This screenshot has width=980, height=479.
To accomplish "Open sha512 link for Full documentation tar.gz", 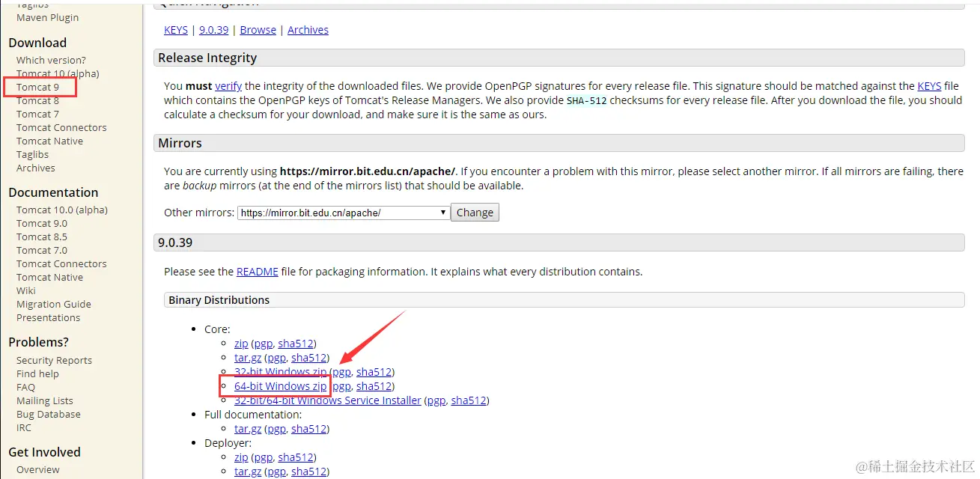I will (308, 429).
